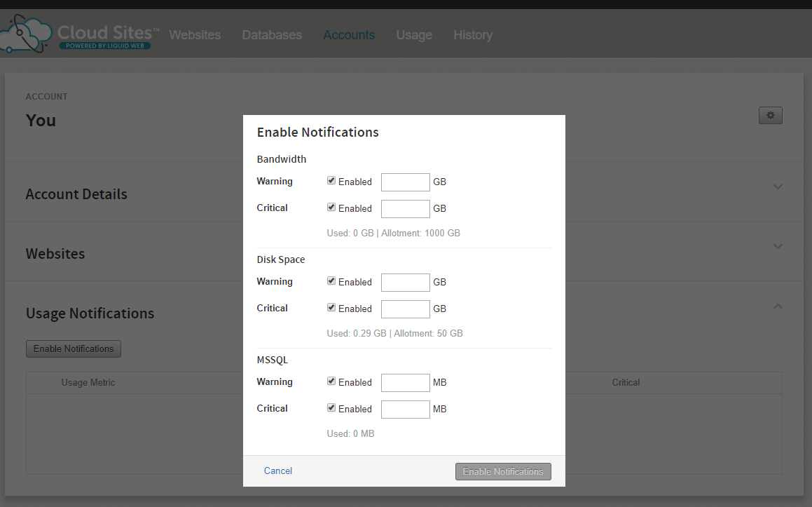
Task: Click the Enable Notifications button under Usage Notifications
Action: (x=73, y=349)
